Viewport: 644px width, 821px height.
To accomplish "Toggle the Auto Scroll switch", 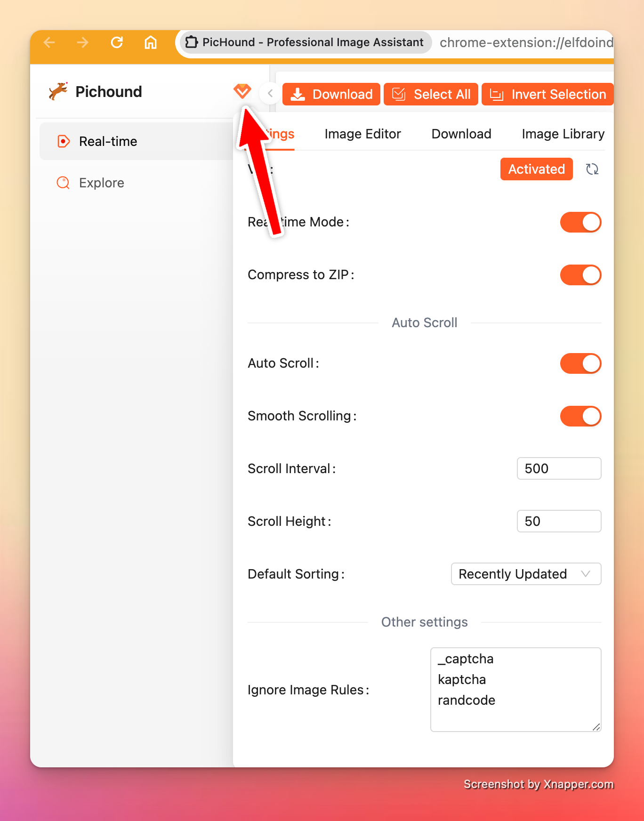I will point(580,363).
